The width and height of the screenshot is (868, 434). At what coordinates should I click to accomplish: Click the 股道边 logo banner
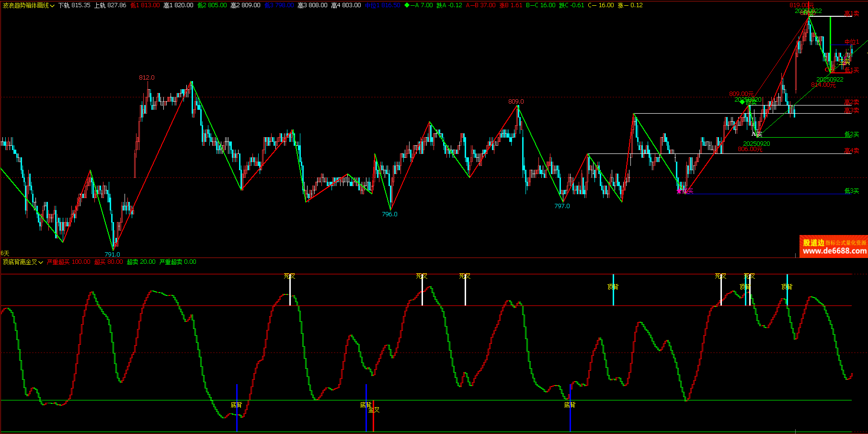(x=813, y=243)
